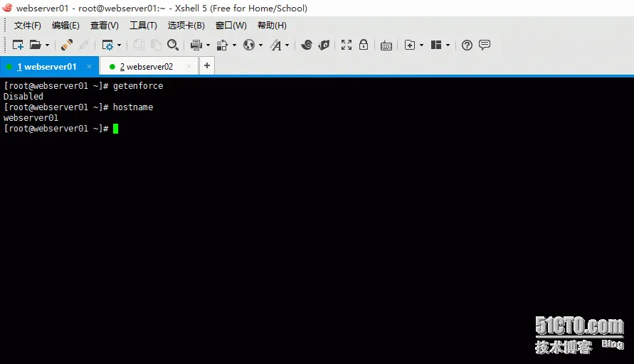Open the 工具(T) menu
Screen dimensions: 634x364
point(143,26)
